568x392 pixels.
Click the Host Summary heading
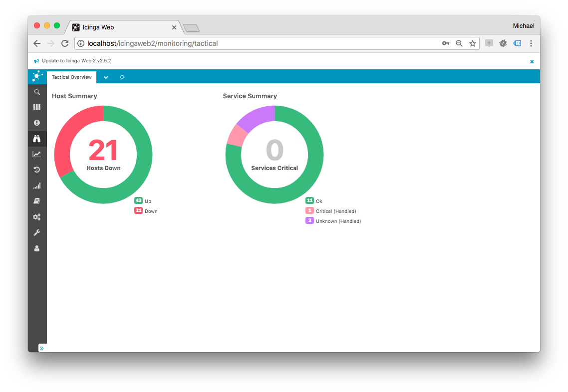(x=75, y=96)
